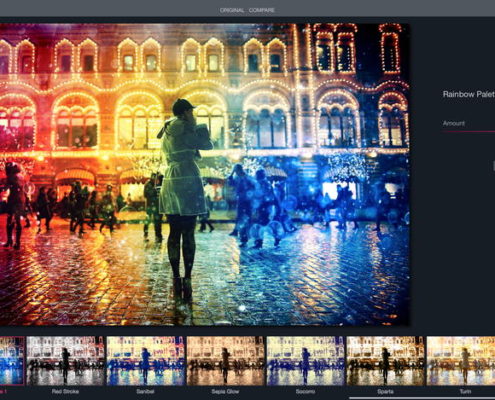Pick the Turin preset thumbnail
The width and height of the screenshot is (495, 400).
click(x=461, y=361)
